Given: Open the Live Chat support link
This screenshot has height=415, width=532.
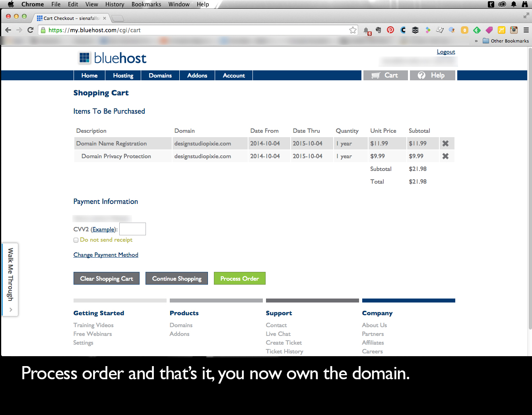Looking at the screenshot, I should [278, 334].
